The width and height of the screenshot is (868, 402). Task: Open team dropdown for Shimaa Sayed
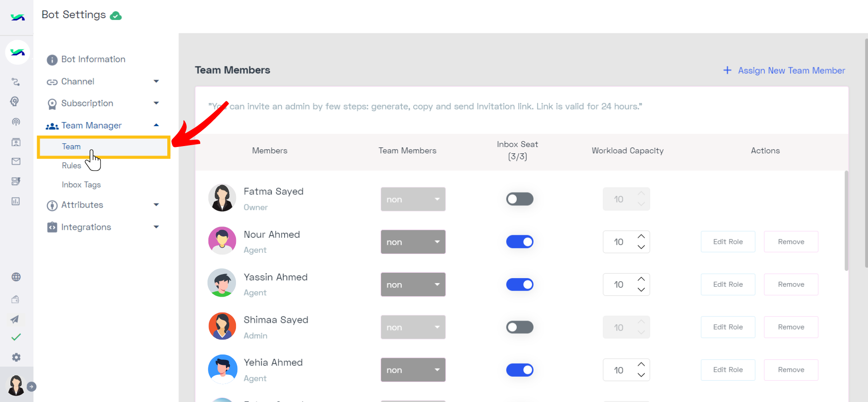[413, 327]
